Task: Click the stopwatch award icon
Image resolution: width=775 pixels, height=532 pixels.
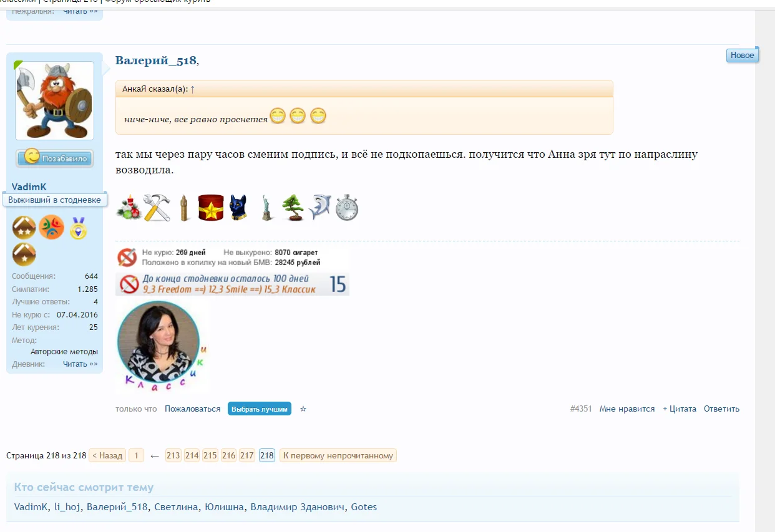Action: [347, 208]
